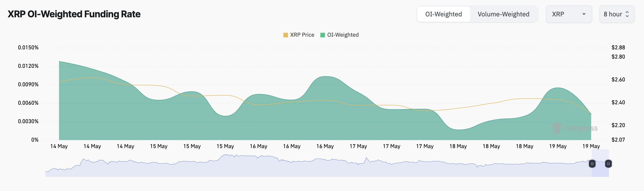Click the 8 hour up-down chevron icon

[627, 14]
